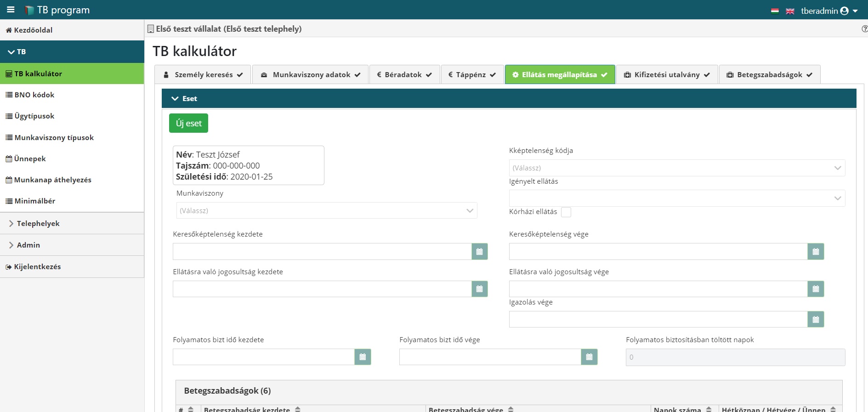Click the Folyamatos bizt idő kezdete field
The height and width of the screenshot is (412, 868).
263,357
